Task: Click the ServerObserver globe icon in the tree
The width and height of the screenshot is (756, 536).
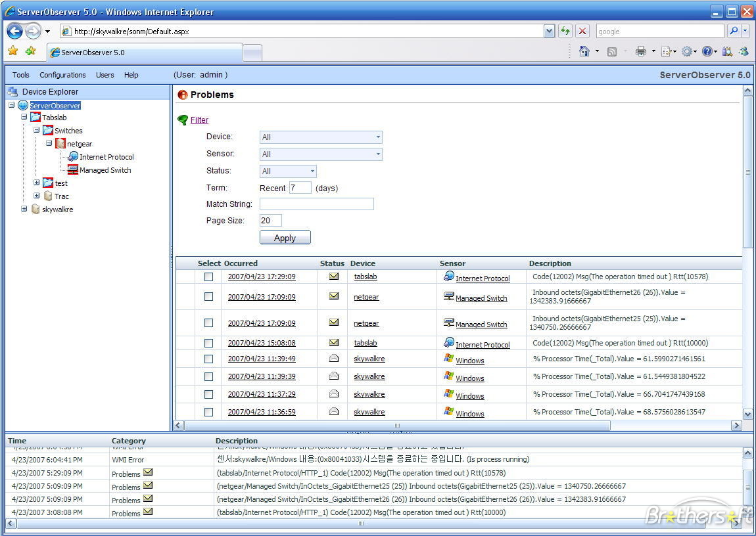Action: click(22, 105)
